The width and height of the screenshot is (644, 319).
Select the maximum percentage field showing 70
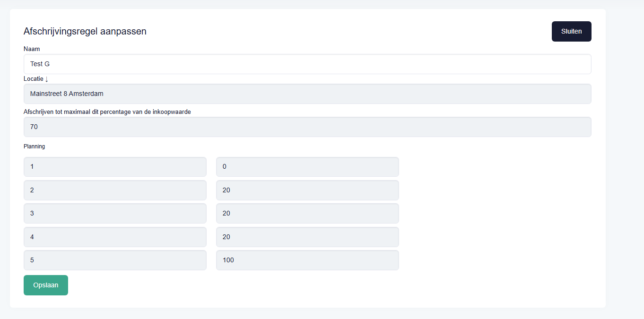pyautogui.click(x=307, y=127)
